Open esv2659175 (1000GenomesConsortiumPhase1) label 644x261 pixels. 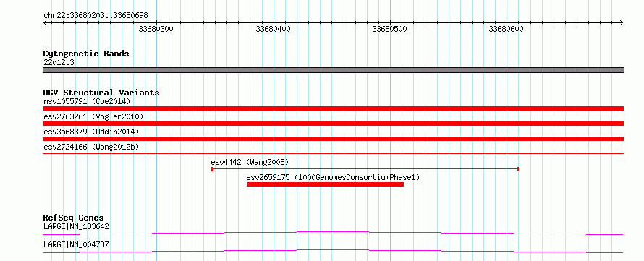[x=333, y=177]
